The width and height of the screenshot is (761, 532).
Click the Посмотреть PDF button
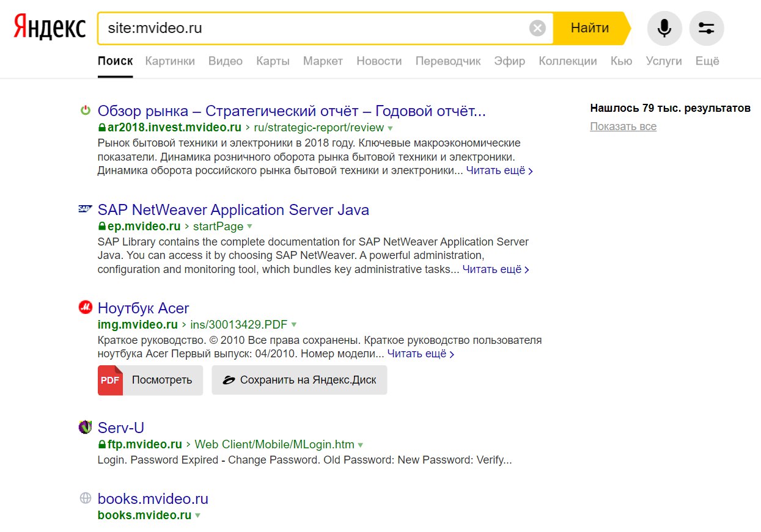point(150,380)
